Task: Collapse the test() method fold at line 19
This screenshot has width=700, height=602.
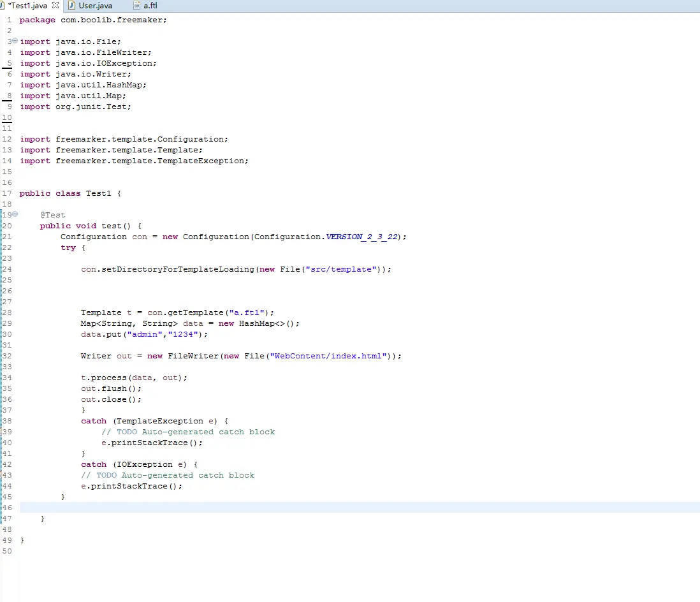Action: [15, 214]
